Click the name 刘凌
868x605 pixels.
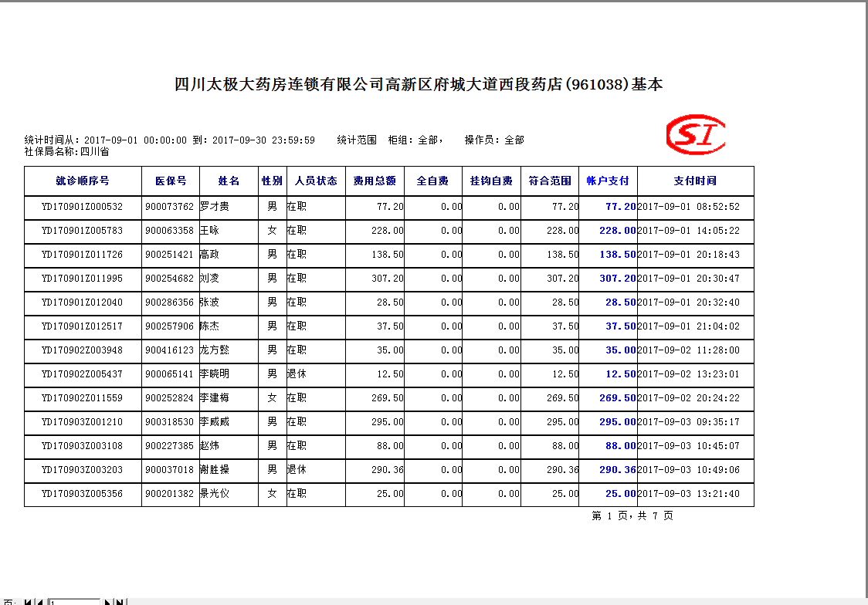[210, 278]
